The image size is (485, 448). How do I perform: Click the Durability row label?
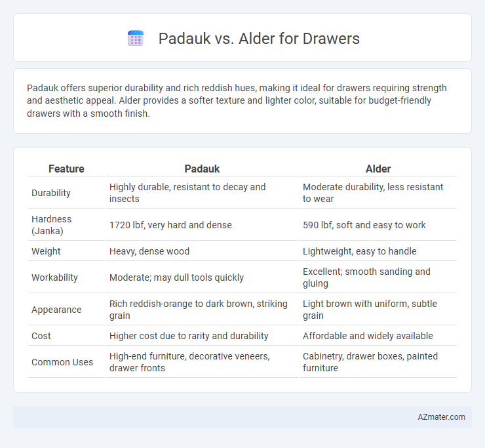(x=51, y=193)
